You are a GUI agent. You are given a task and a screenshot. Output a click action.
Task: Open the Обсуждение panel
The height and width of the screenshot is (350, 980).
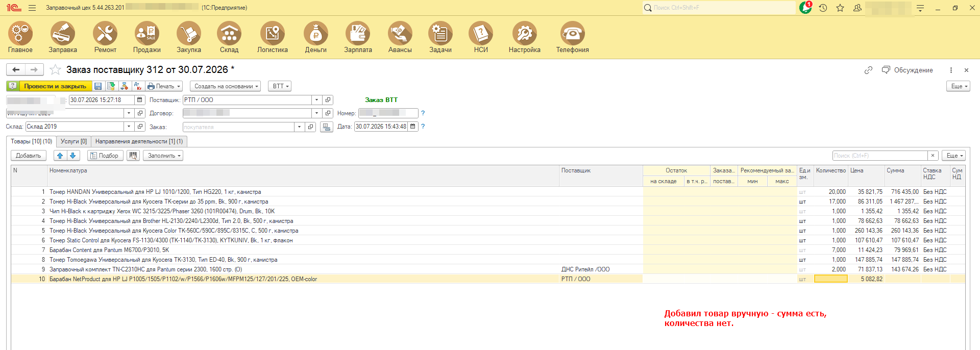click(x=908, y=70)
